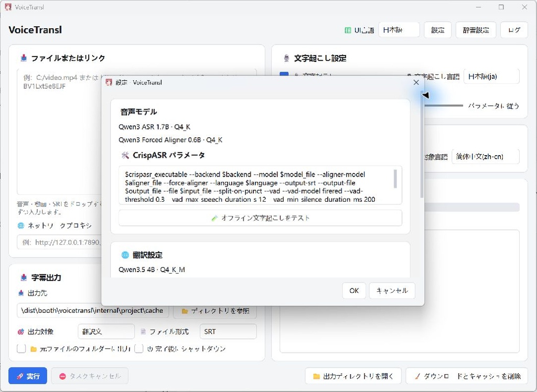The width and height of the screenshot is (537, 392).
Task: Click the CrispASR parameter box scrollbar
Action: pyautogui.click(x=395, y=179)
